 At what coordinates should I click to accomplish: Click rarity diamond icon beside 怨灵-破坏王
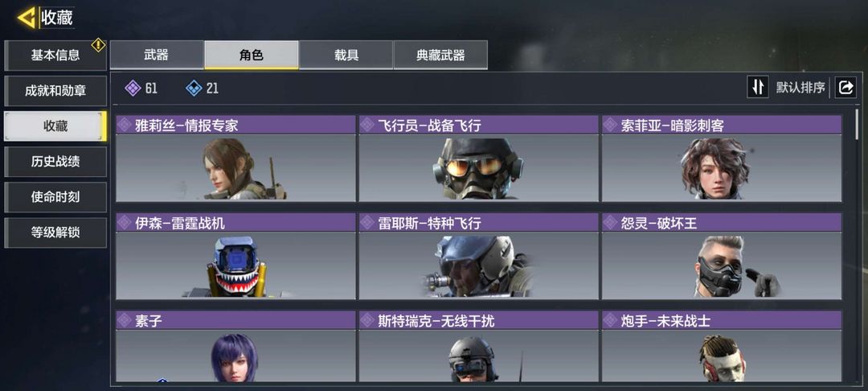(611, 223)
